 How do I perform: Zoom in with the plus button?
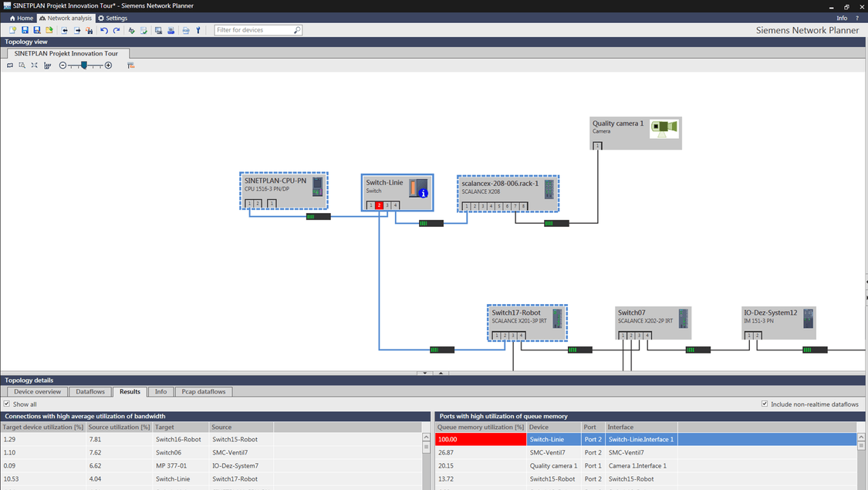click(109, 66)
